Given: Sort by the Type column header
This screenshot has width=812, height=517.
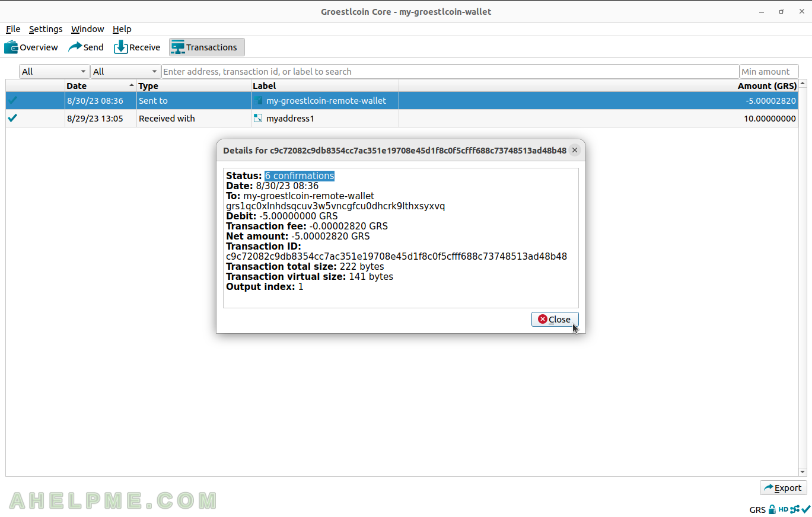Looking at the screenshot, I should pos(194,86).
